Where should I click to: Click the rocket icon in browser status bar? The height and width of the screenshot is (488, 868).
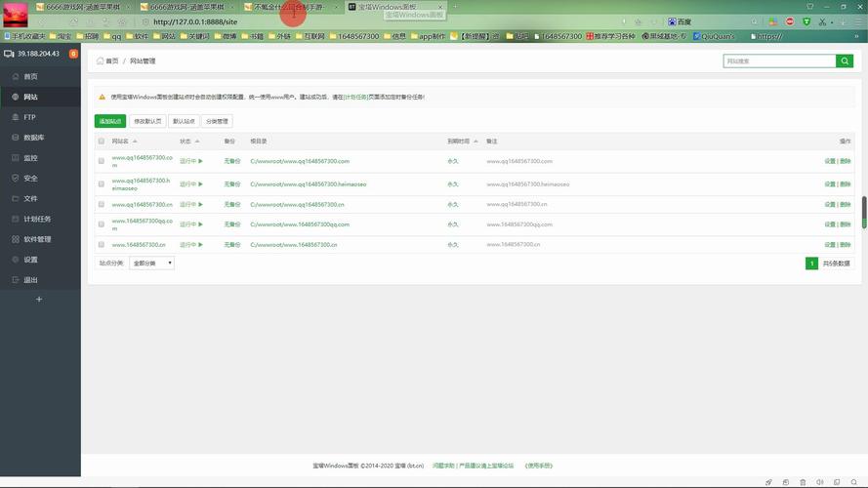click(768, 482)
